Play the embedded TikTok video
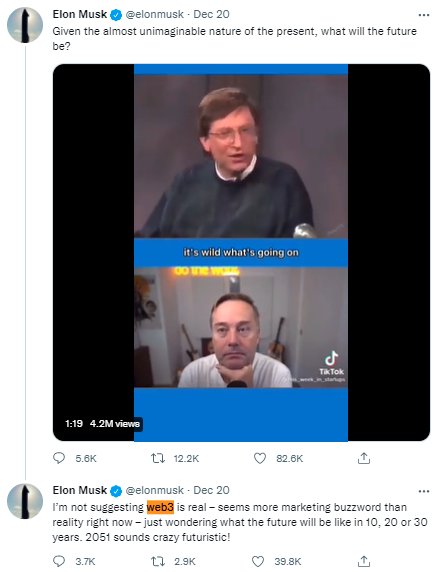Screen dimensions: 437x572 point(241,252)
